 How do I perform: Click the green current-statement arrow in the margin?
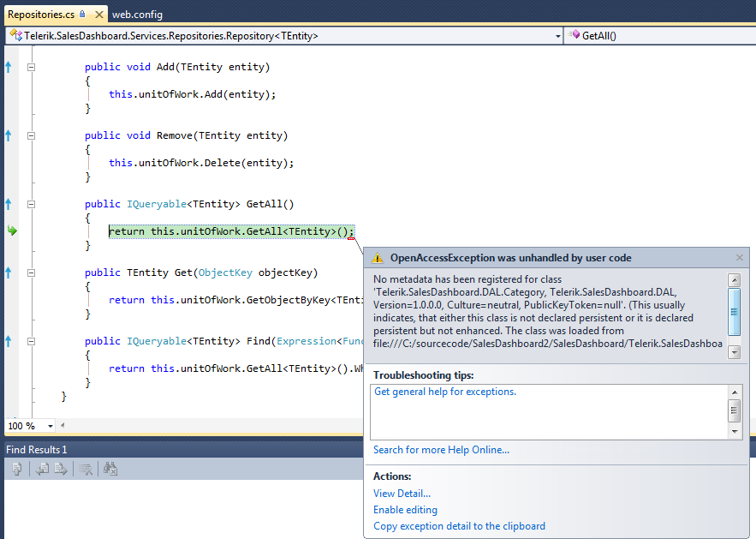click(11, 231)
